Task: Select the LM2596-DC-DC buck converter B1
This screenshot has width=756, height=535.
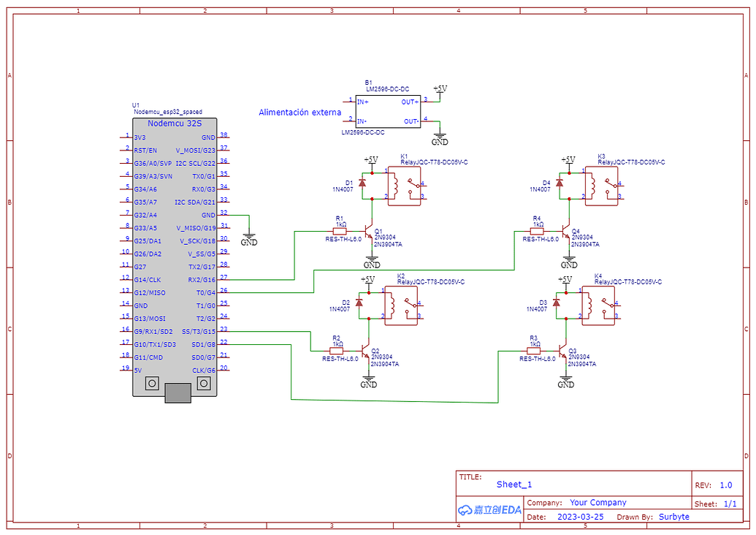Action: pos(387,110)
